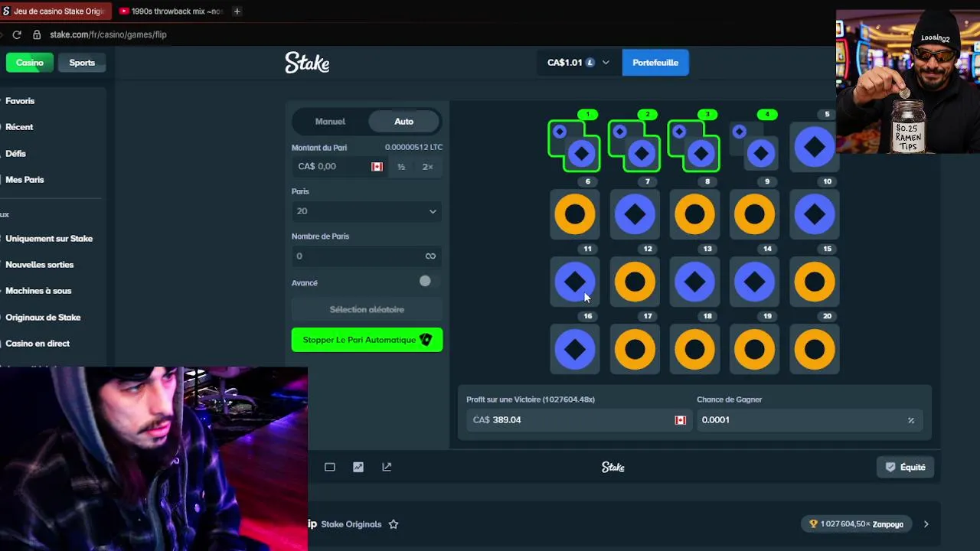The image size is (980, 551).
Task: Select orange circle coin number 6
Action: pos(574,215)
